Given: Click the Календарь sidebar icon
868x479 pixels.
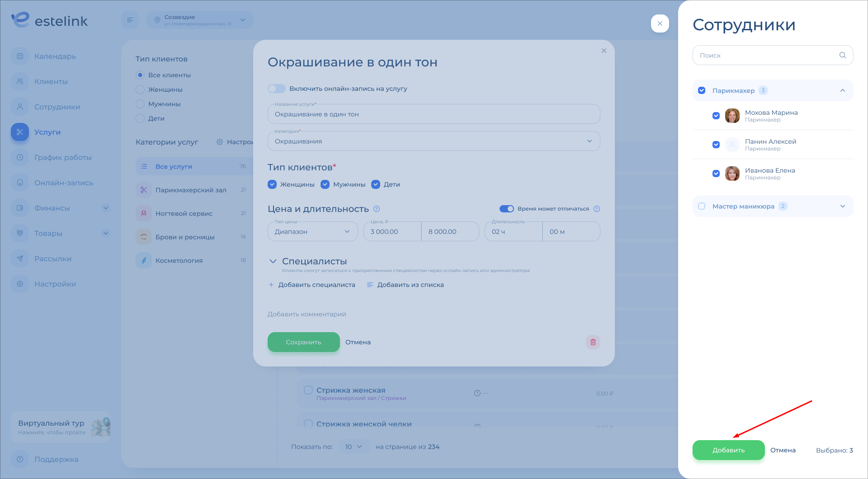Looking at the screenshot, I should tap(20, 56).
